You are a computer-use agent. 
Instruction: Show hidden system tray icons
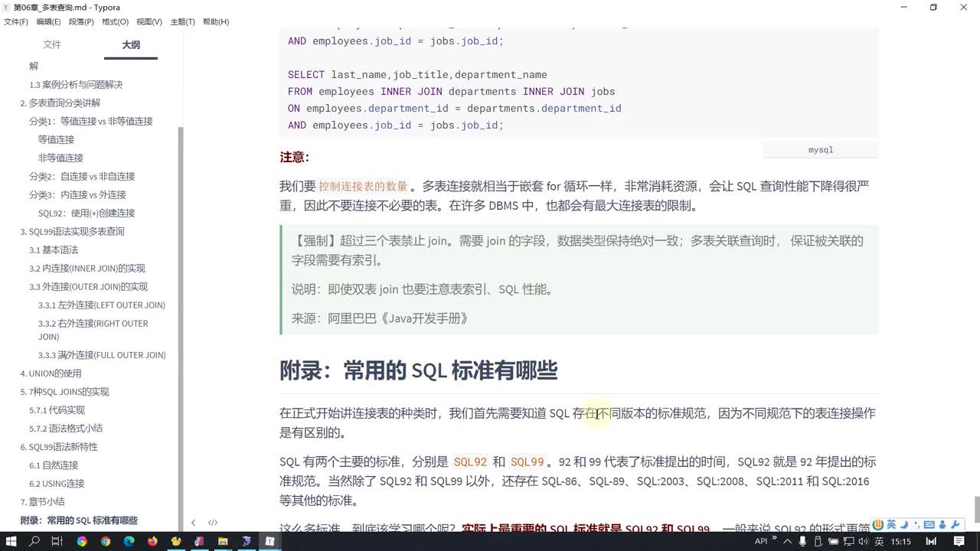[788, 541]
